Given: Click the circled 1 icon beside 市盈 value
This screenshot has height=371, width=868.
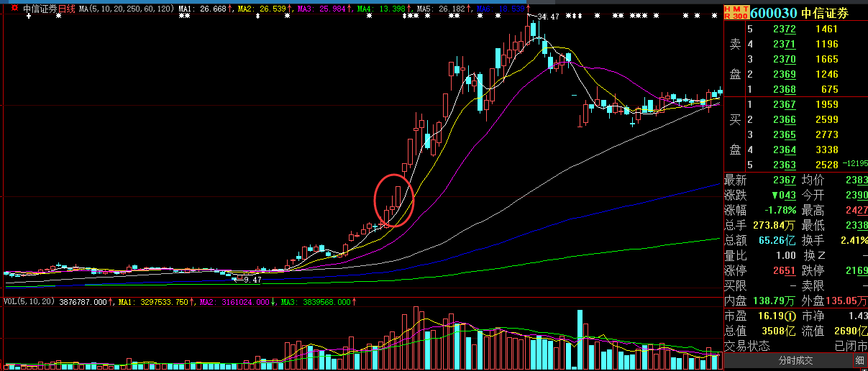Looking at the screenshot, I should point(789,316).
